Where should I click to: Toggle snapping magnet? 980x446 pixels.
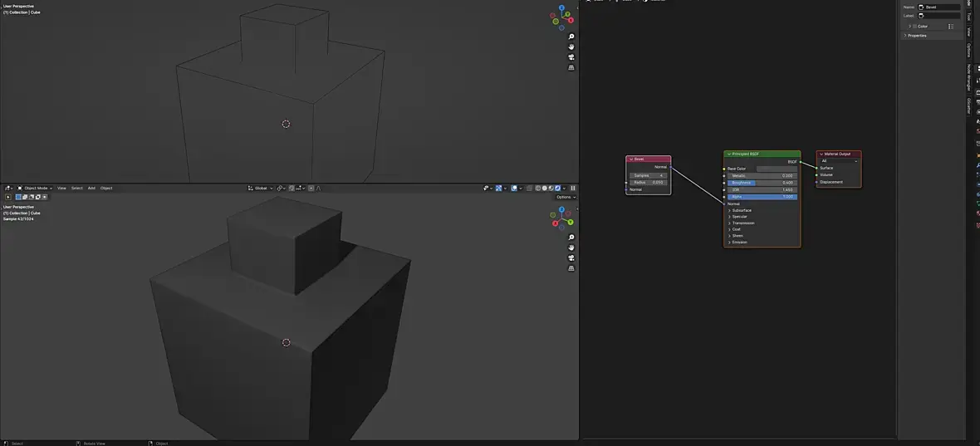coord(291,188)
